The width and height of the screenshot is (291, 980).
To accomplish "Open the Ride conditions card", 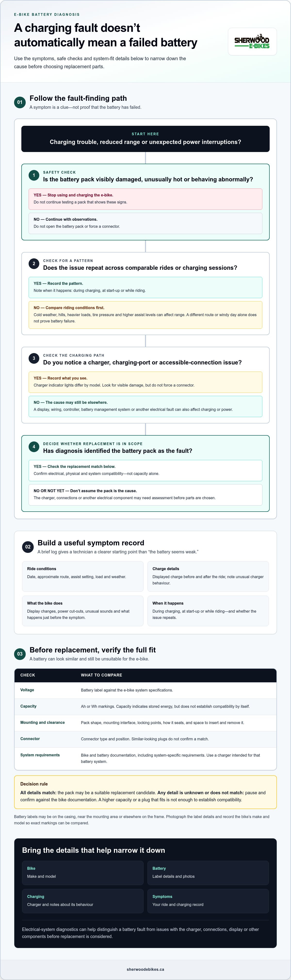I will click(83, 576).
